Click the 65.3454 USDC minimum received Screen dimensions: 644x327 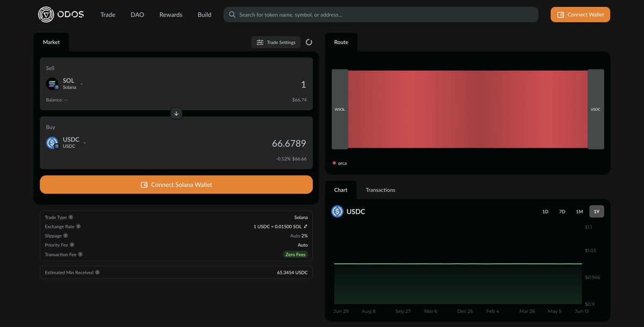(292, 272)
